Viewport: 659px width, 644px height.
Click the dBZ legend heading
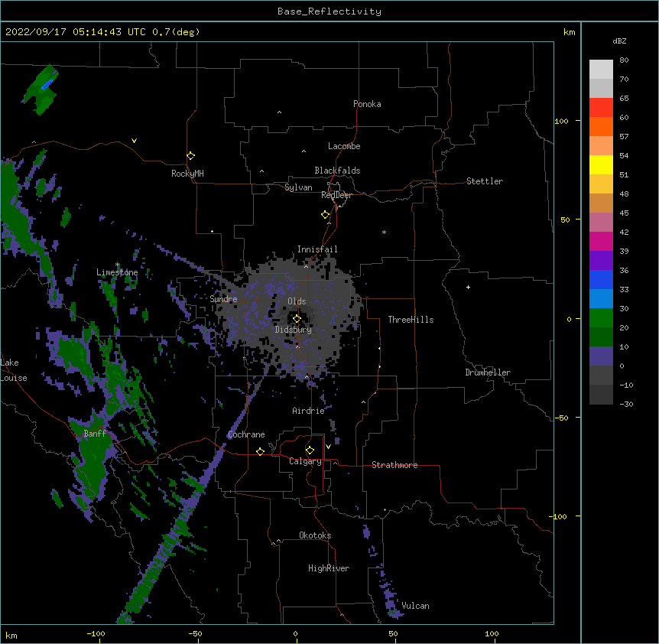[619, 41]
